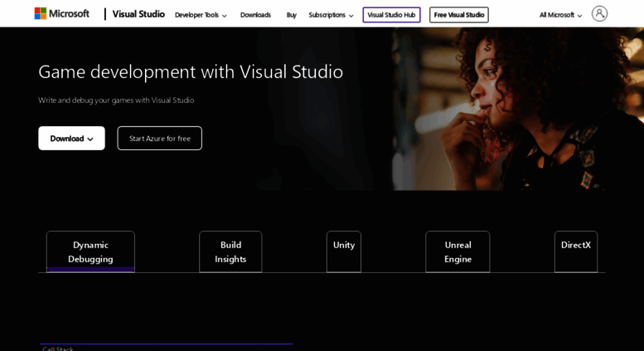Click the Game development with Visual Studio heading
This screenshot has height=351, width=644.
(191, 71)
